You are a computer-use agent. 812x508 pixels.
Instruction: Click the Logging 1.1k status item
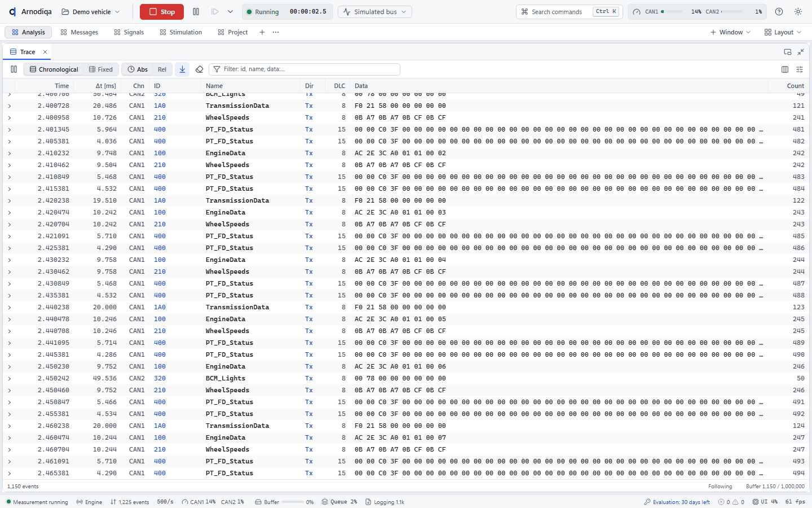(385, 502)
